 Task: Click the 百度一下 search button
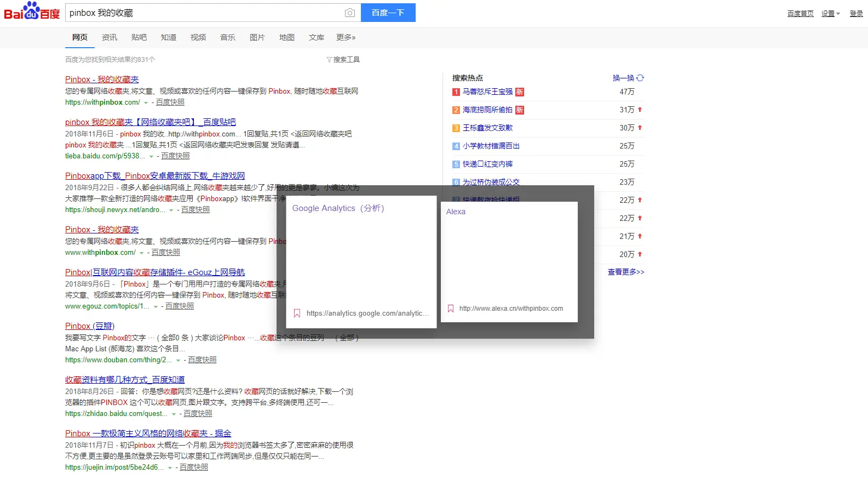[x=388, y=13]
